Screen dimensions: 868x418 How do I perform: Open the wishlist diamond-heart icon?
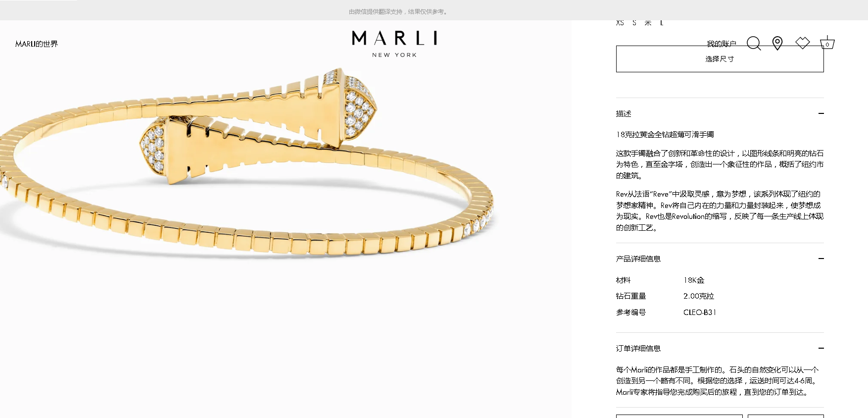(x=803, y=43)
